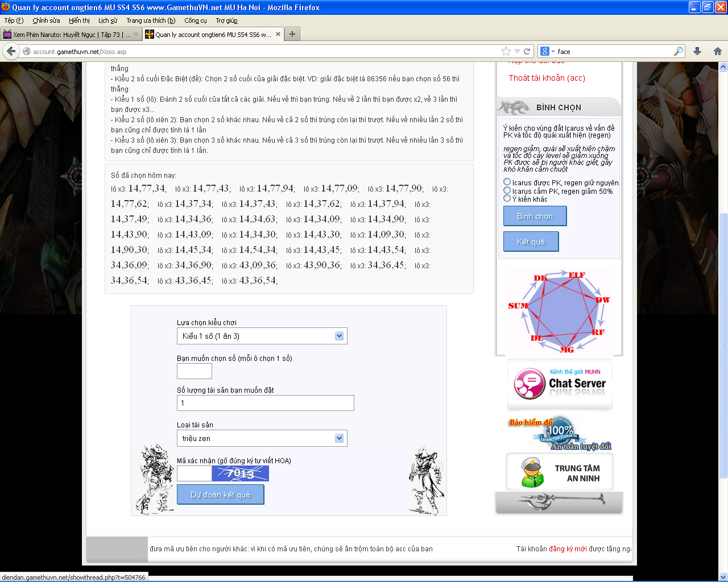Viewport: 728px width, 582px height.
Task: Click the Bình chọn button
Action: coord(535,216)
